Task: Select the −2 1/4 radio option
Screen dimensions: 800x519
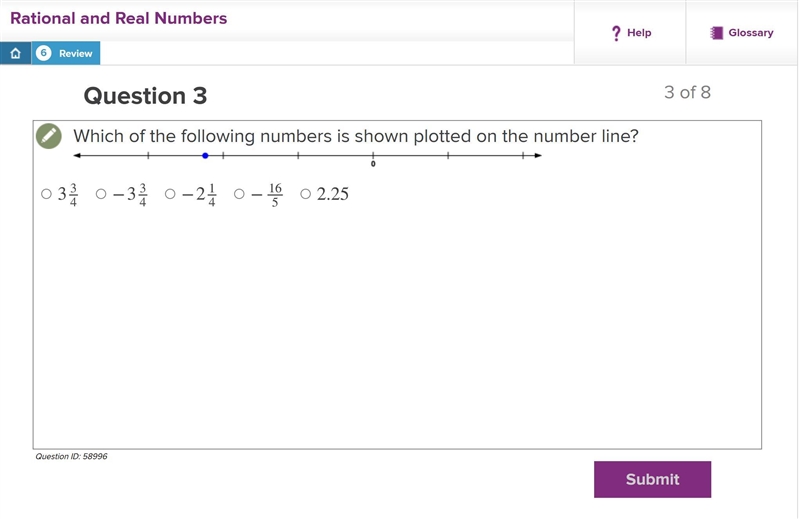Action: tap(170, 194)
